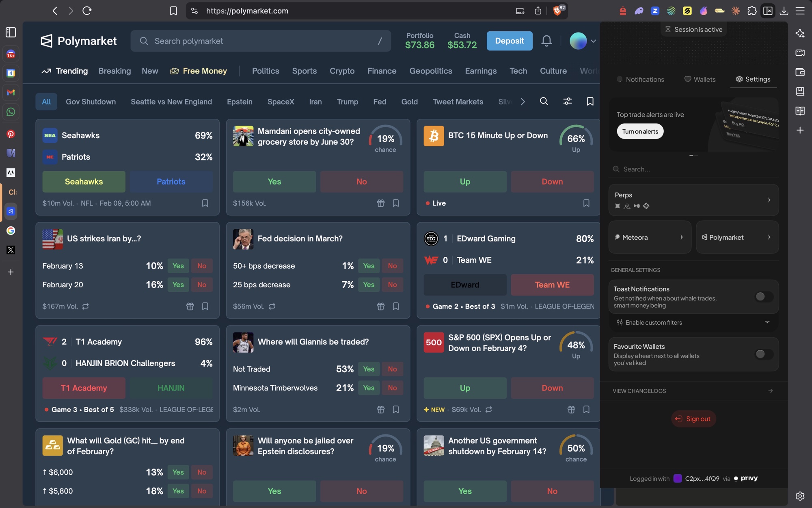Go back in the browser
Image resolution: width=812 pixels, height=508 pixels.
click(x=55, y=11)
